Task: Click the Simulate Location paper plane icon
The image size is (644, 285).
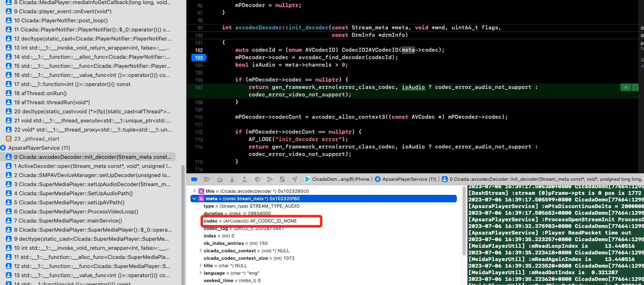Action: pos(295,179)
